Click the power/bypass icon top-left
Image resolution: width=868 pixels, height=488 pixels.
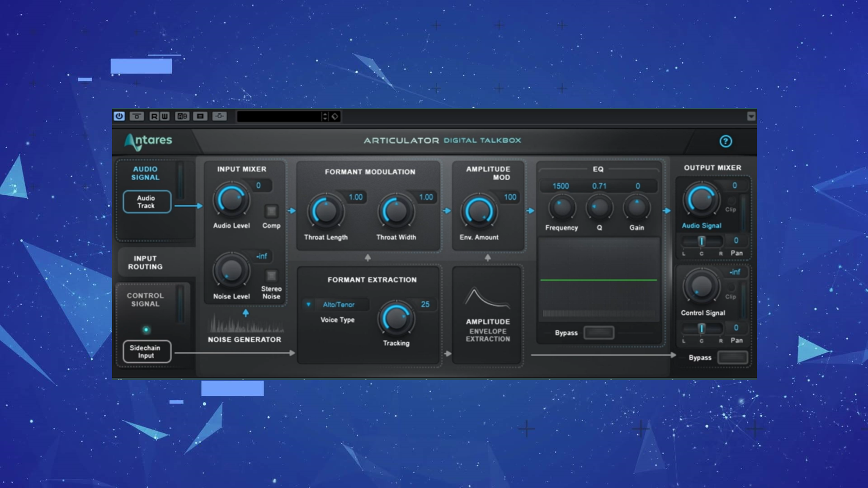pos(118,116)
